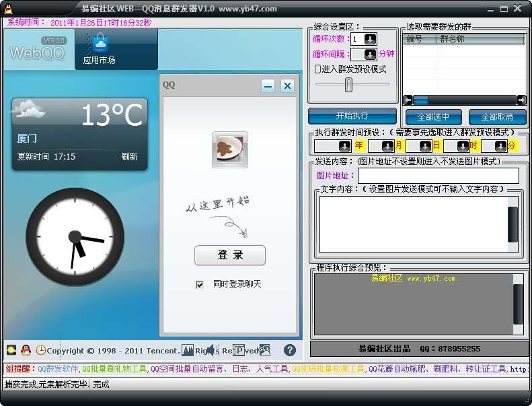Open the 循环间隔 dropdown arrow

(x=370, y=55)
